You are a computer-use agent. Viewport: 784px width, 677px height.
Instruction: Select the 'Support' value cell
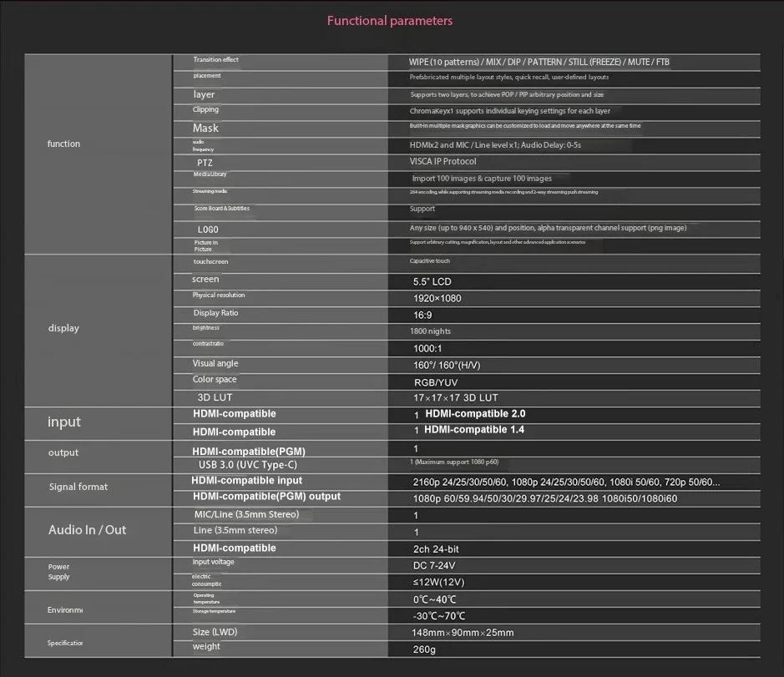[x=422, y=209]
